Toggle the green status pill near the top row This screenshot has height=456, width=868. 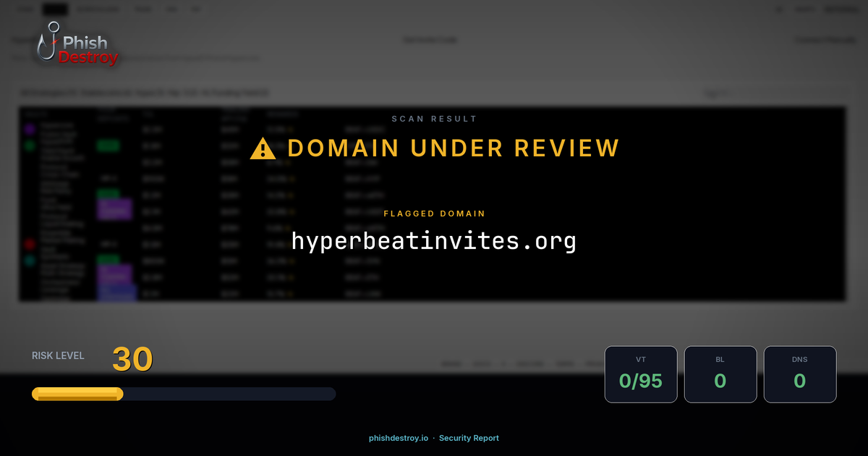[109, 145]
